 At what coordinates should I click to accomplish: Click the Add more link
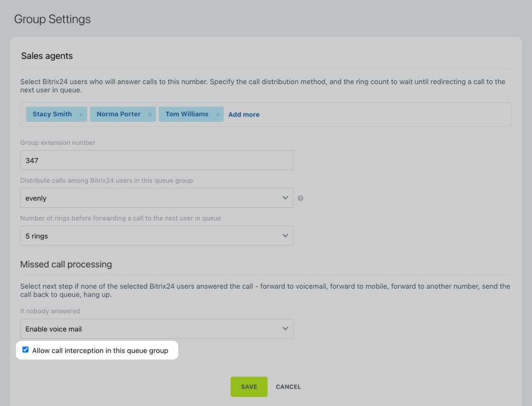(244, 114)
